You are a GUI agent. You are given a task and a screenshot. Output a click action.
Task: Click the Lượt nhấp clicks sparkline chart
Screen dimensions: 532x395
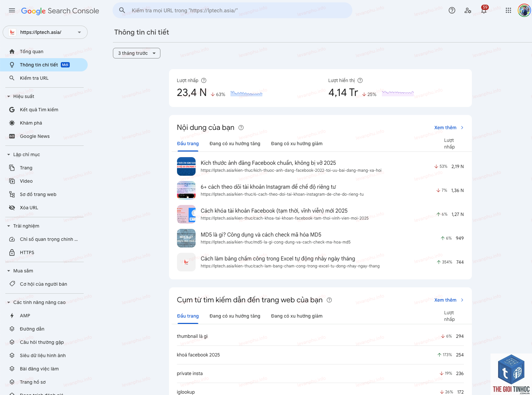(246, 93)
